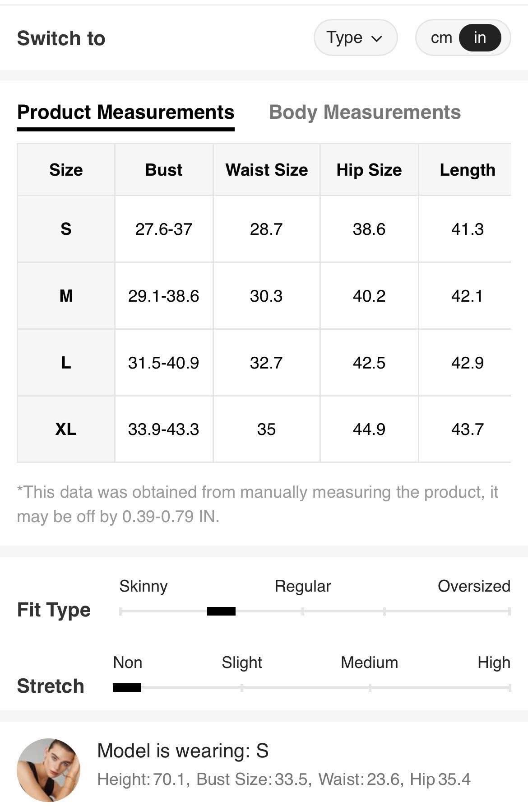The image size is (528, 812).
Task: Click the chevron arrow next to Type
Action: click(376, 38)
